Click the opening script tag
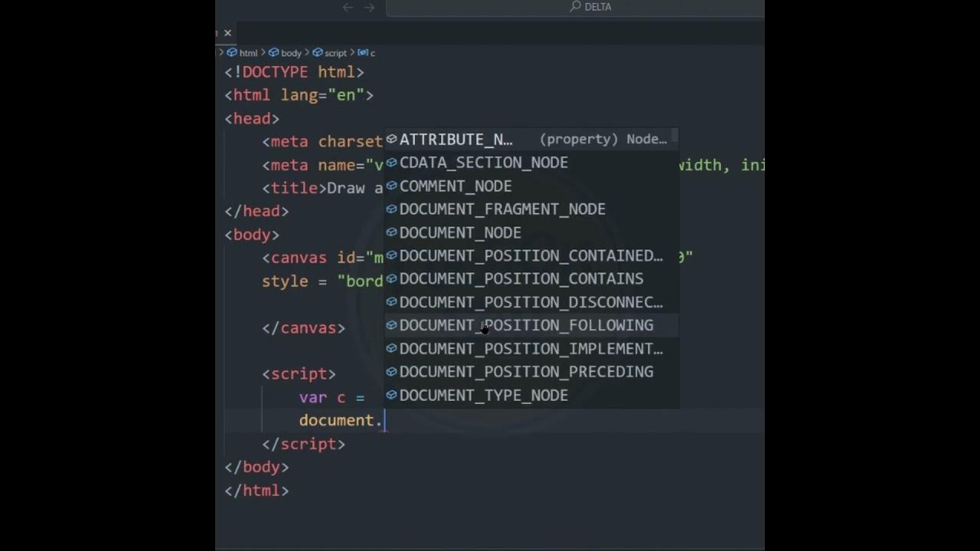Image resolution: width=980 pixels, height=551 pixels. click(x=299, y=374)
